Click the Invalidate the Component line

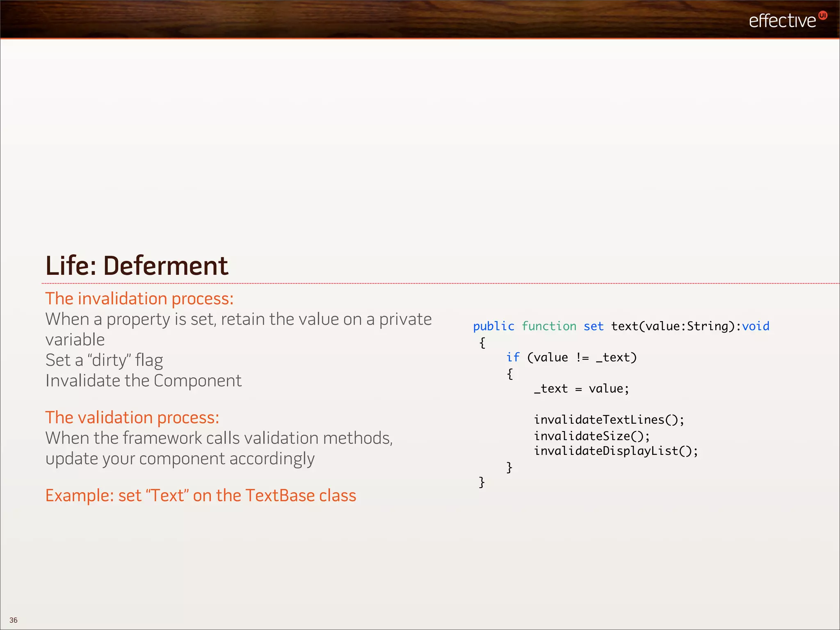pos(144,381)
